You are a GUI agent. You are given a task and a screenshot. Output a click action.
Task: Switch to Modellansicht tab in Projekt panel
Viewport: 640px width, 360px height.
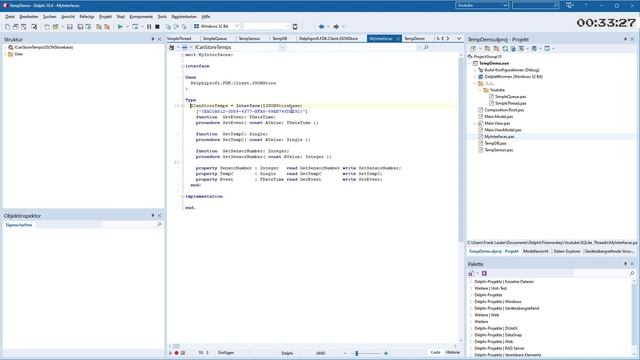pos(536,251)
